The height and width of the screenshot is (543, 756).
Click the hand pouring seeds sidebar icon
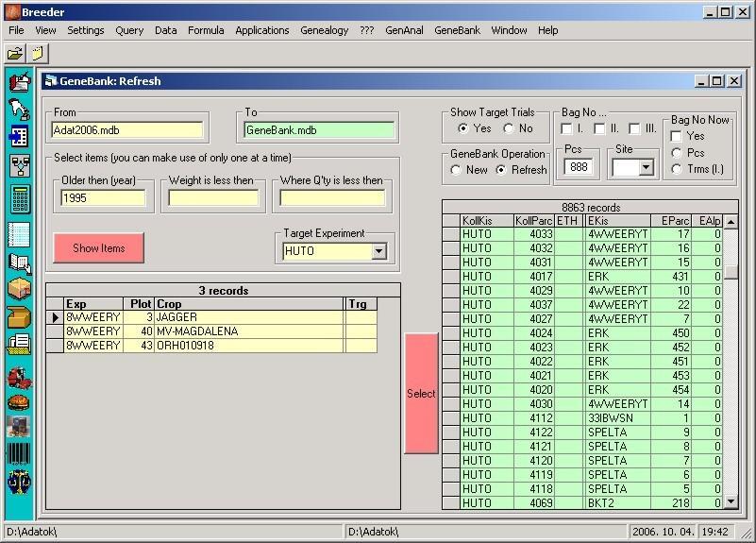[x=20, y=109]
